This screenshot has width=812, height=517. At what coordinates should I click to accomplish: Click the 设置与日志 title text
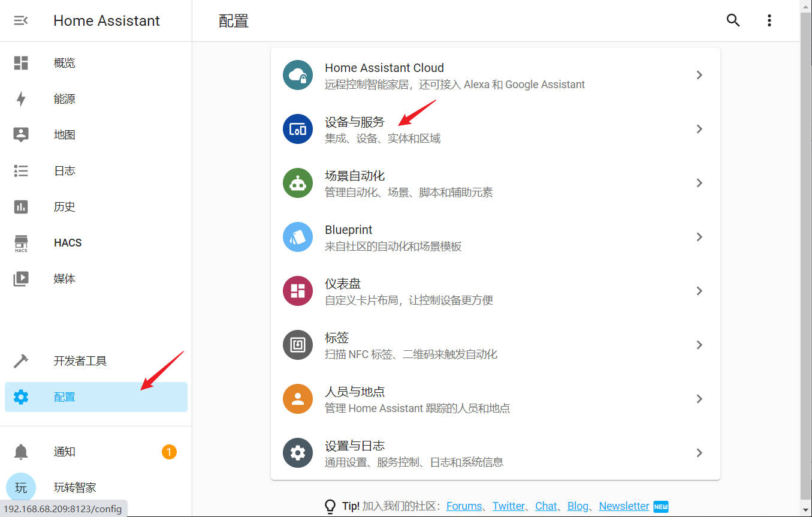point(355,446)
